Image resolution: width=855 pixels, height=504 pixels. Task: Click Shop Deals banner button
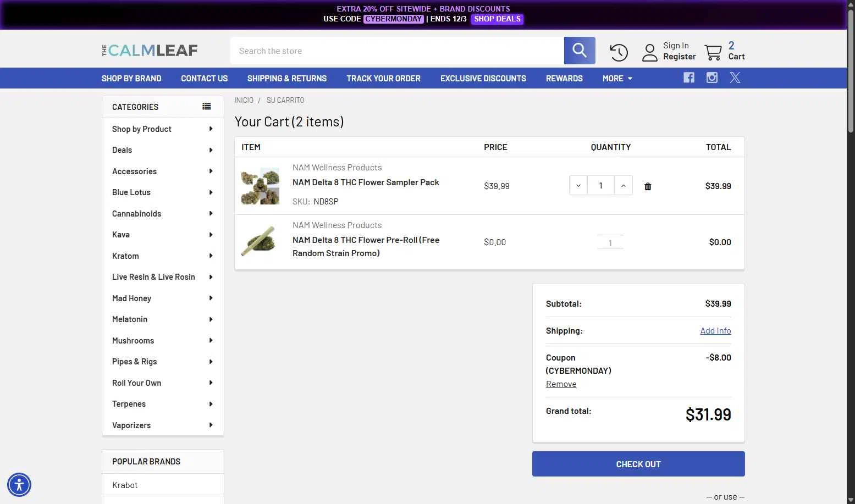pos(497,19)
